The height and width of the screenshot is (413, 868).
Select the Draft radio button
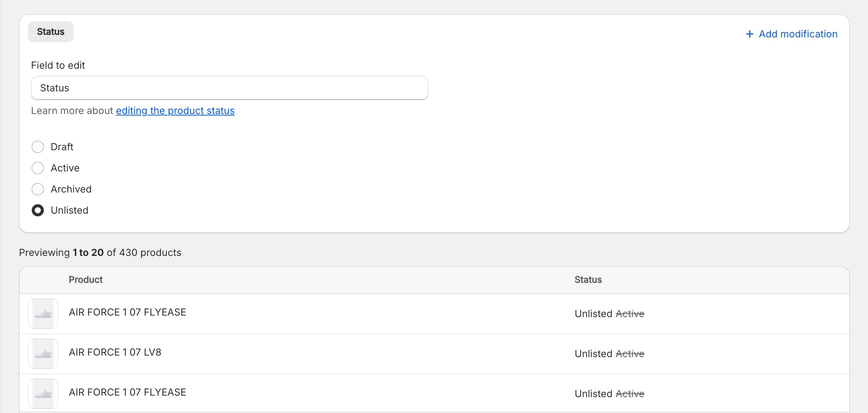pos(38,147)
